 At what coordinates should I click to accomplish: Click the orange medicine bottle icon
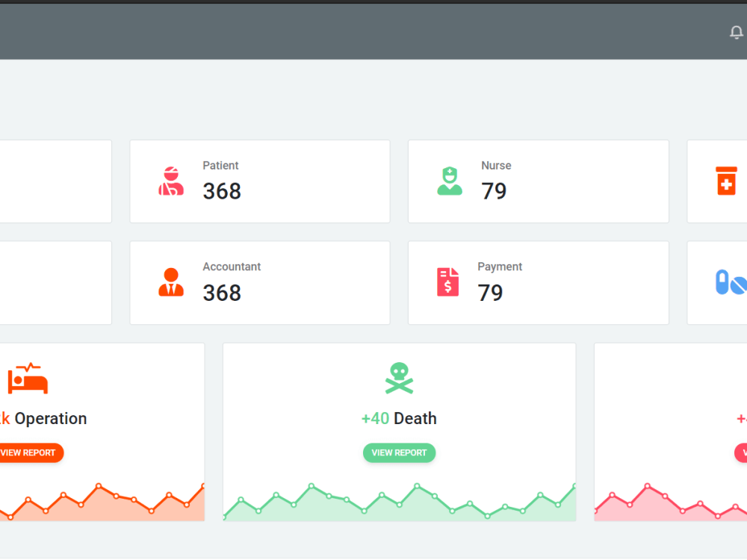tap(726, 181)
